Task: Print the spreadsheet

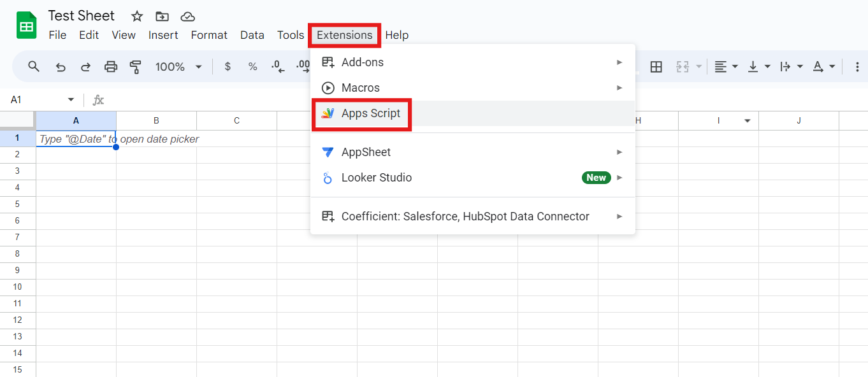Action: 111,66
